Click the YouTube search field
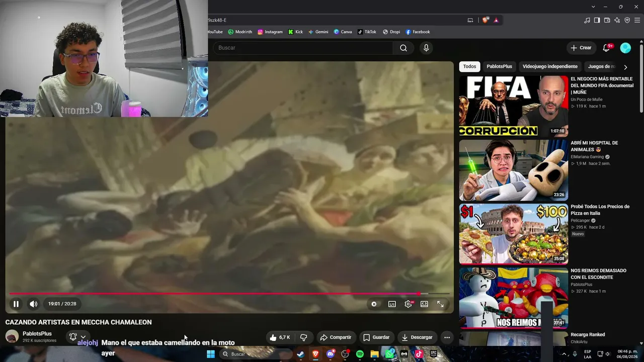Screen dimensions: 644x362 click(x=303, y=48)
